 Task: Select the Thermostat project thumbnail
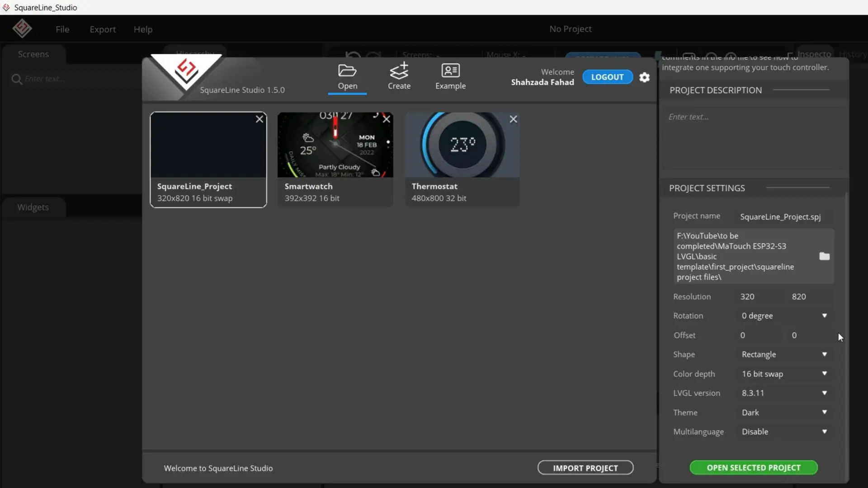462,160
